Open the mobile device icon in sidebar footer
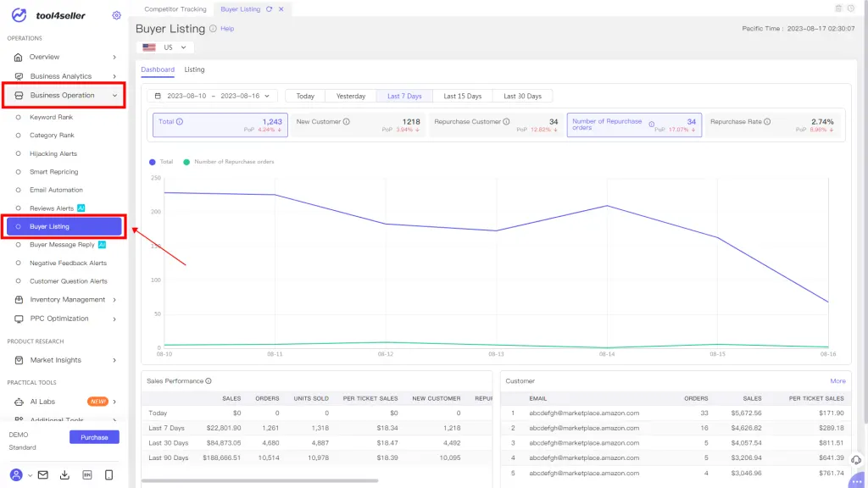This screenshot has height=488, width=868. (x=108, y=474)
